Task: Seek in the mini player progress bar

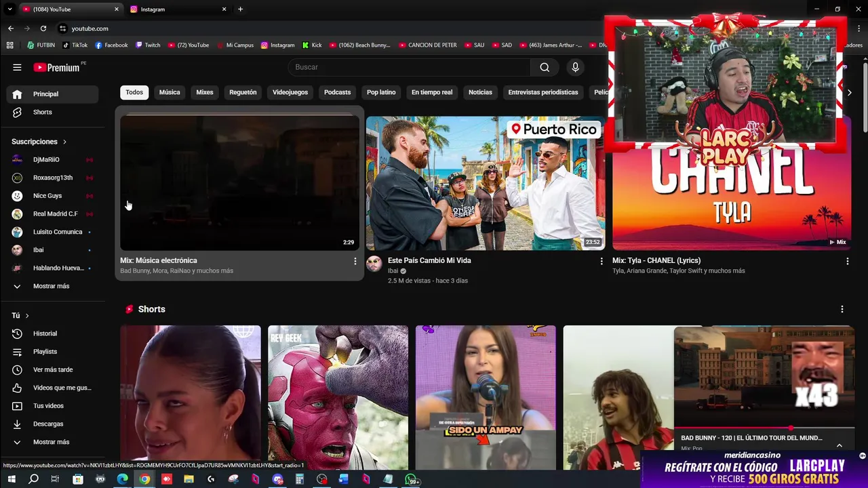Action: [764, 428]
